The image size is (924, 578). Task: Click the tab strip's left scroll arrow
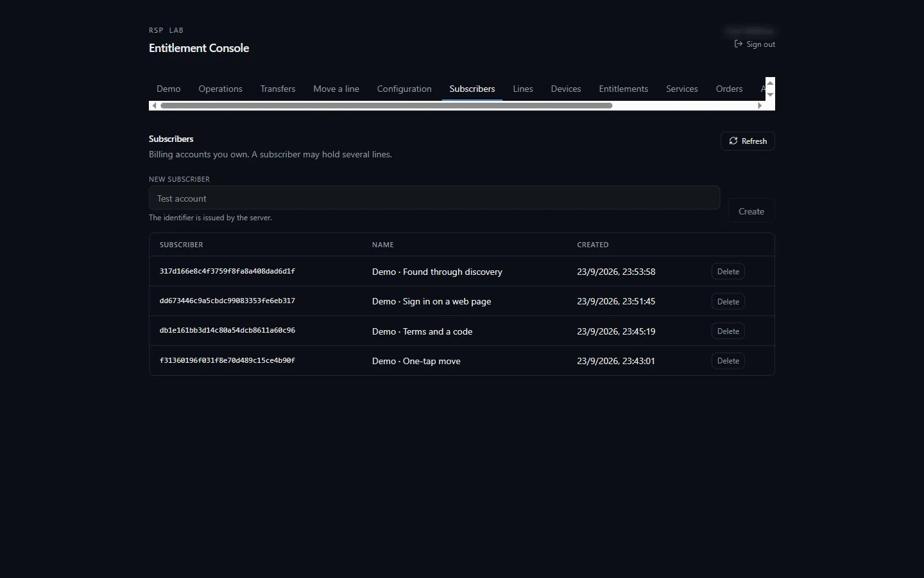pyautogui.click(x=154, y=105)
